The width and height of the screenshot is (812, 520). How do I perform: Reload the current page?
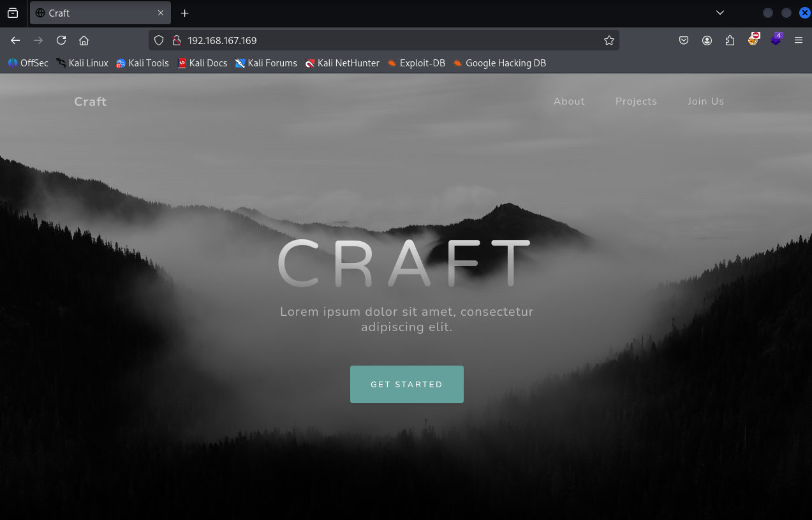pyautogui.click(x=61, y=40)
